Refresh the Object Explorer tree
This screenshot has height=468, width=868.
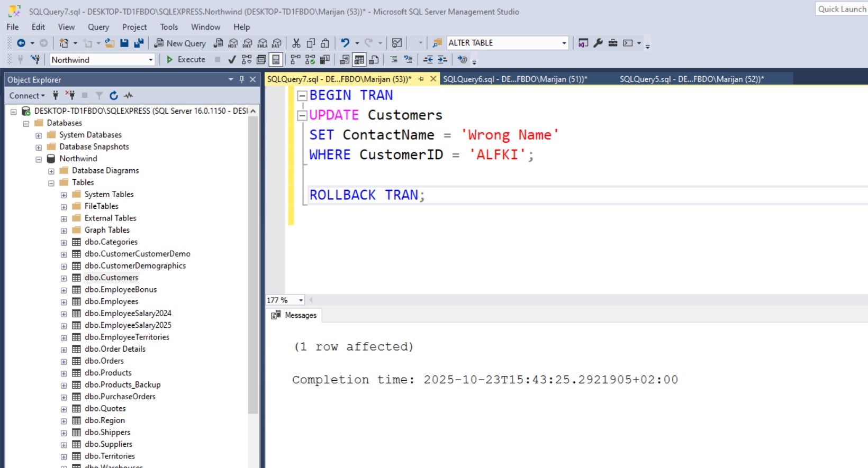113,96
